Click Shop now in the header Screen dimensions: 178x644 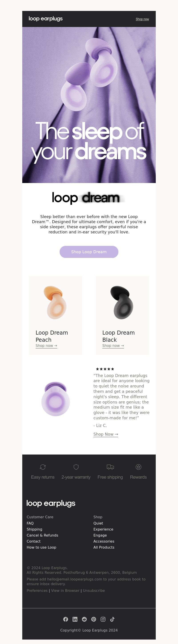(142, 19)
